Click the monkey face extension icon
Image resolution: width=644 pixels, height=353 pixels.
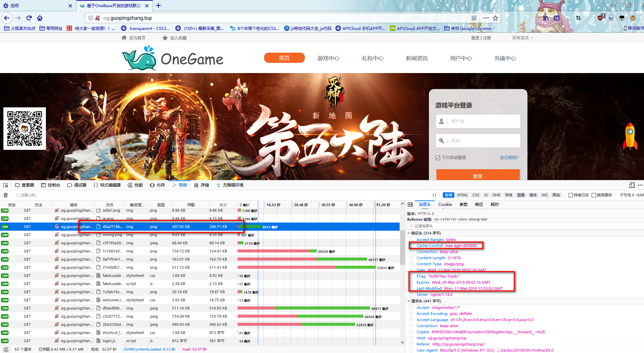[x=633, y=18]
